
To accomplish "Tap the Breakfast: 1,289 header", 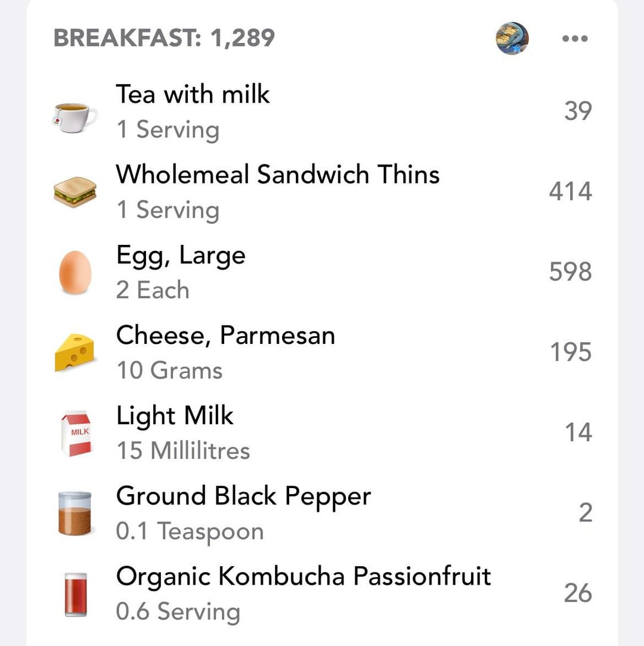I will (164, 39).
